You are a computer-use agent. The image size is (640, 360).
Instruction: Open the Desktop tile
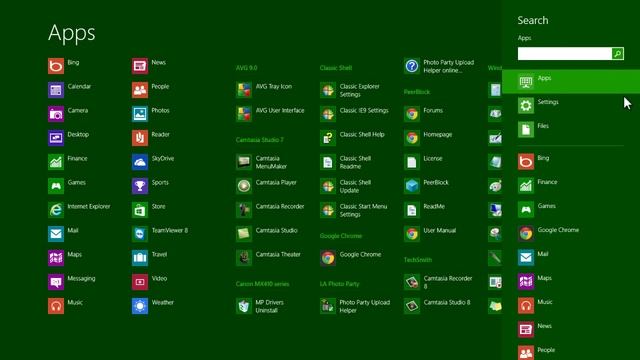click(68, 138)
